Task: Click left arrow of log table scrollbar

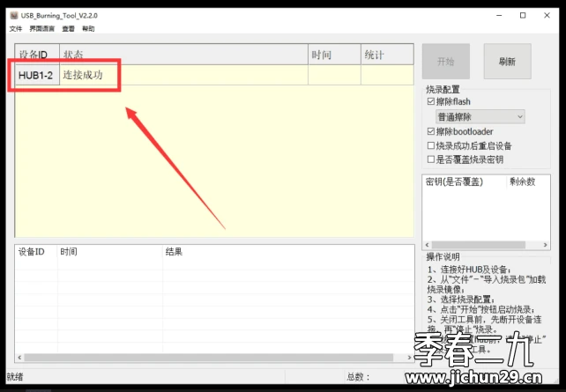Action: [19, 358]
